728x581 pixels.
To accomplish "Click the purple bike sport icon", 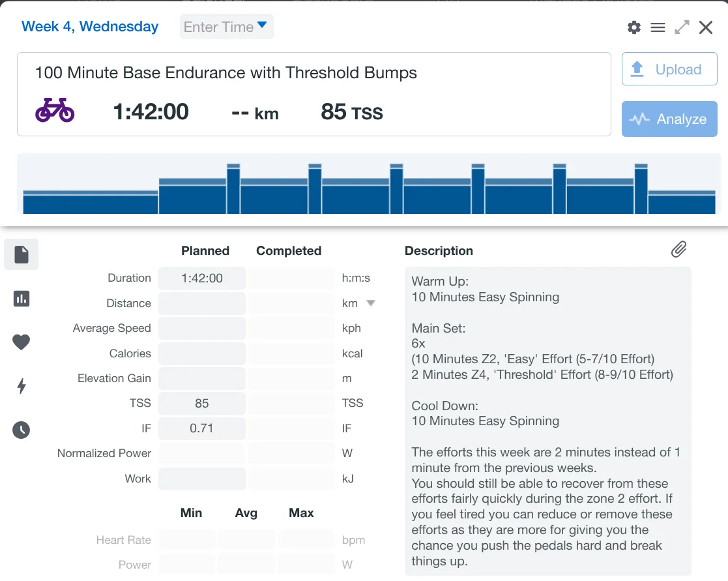I will point(55,111).
